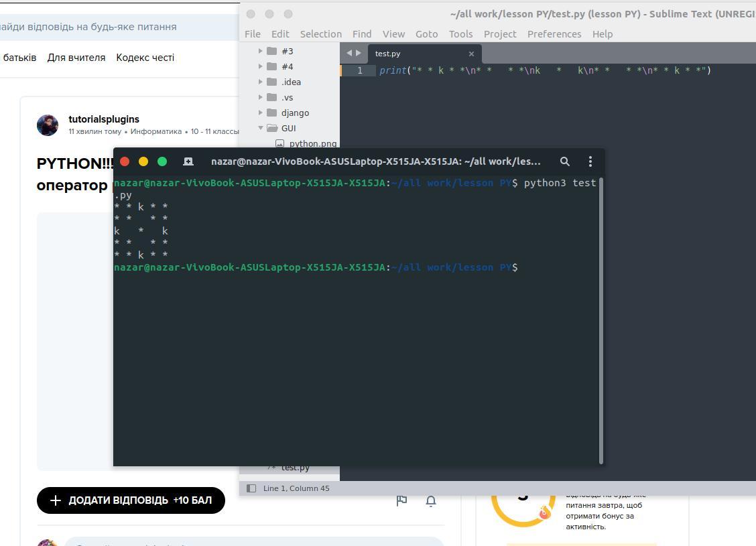Click the ДОДАТИ ВІДПОВІДЬ button
This screenshot has width=756, height=546.
(x=131, y=500)
